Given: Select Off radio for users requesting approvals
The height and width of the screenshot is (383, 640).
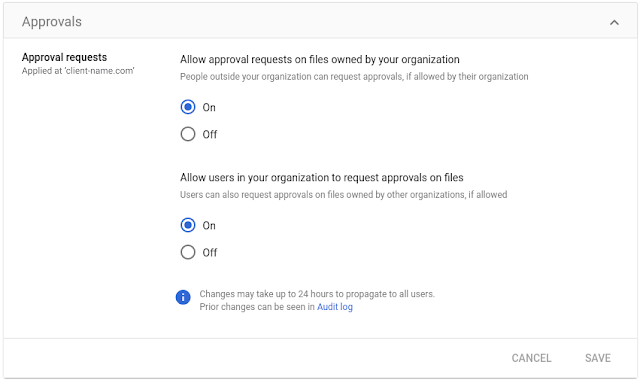Looking at the screenshot, I should click(188, 252).
